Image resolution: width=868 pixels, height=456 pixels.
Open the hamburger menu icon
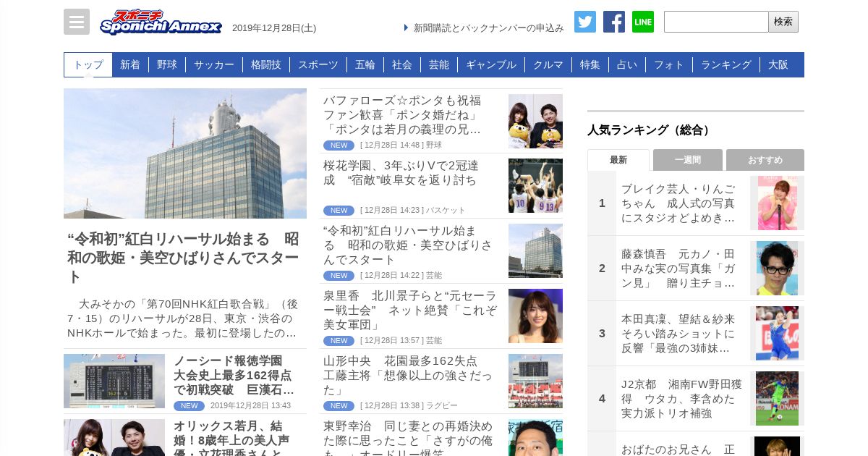point(77,22)
